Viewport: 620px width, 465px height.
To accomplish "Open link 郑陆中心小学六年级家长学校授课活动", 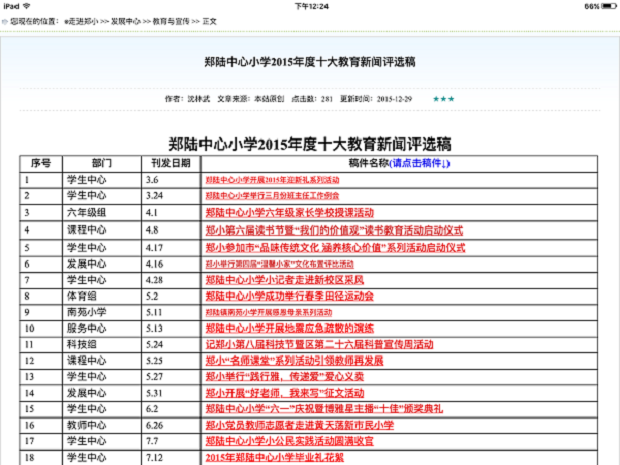I will (289, 213).
